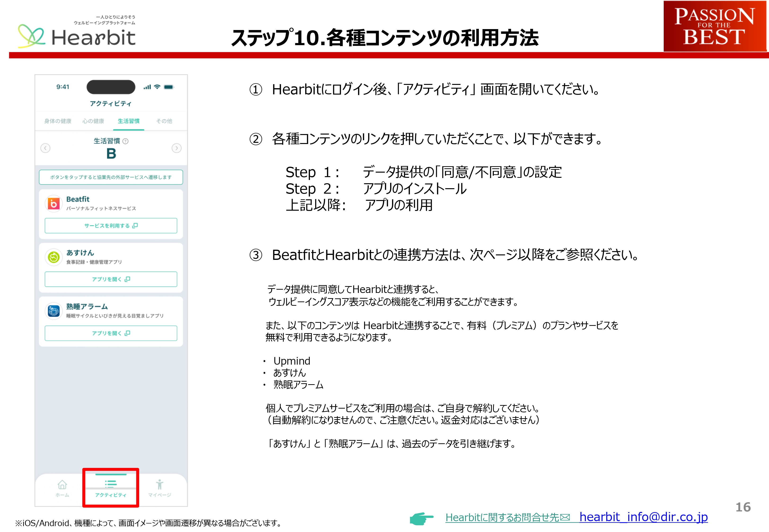Go to previous category with left chevron
This screenshot has width=769, height=532.
tap(45, 148)
